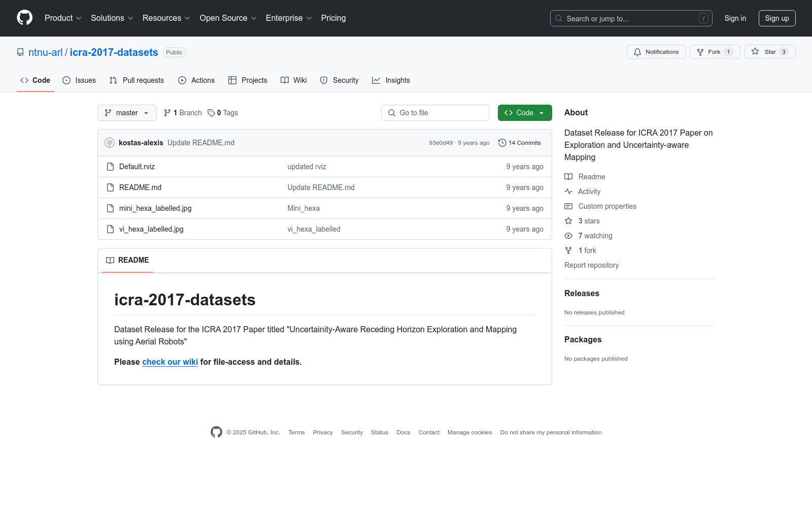Click the Pull requests icon
Viewport: 812px width, 508px height.
coord(113,80)
